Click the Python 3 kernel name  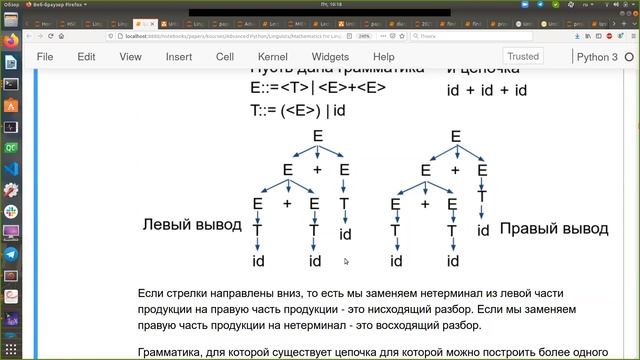tap(597, 57)
